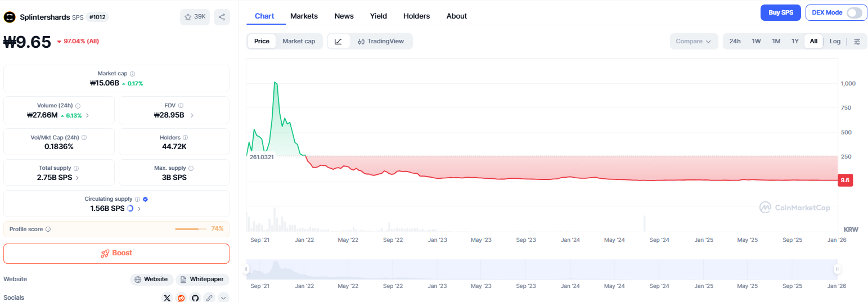Open the Yield tab
Screen dimensions: 868x302
pyautogui.click(x=379, y=16)
